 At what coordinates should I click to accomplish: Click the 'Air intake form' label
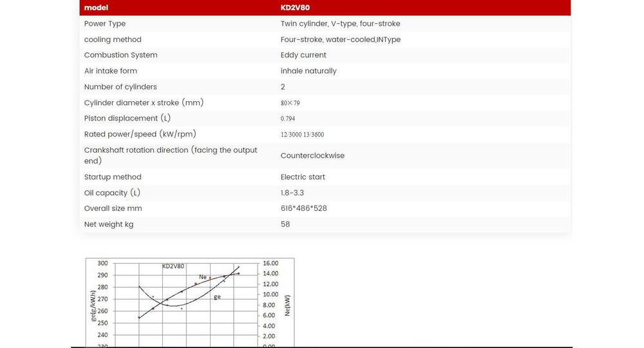coord(111,71)
